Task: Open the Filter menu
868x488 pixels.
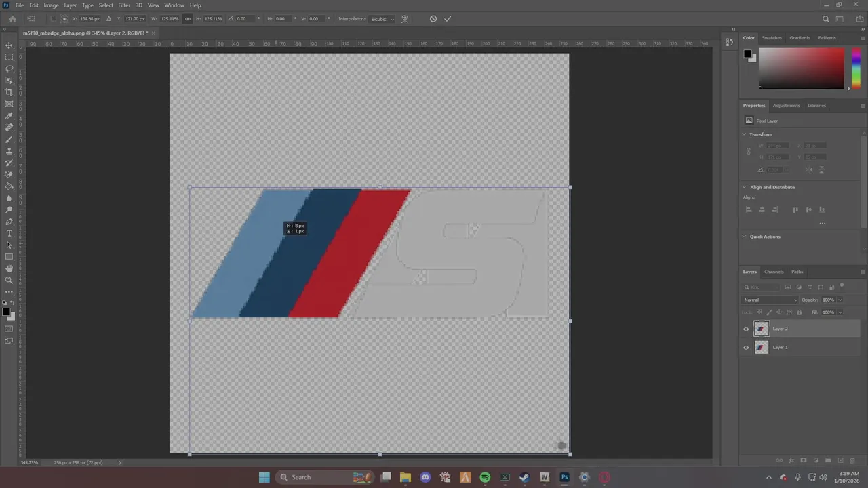Action: coord(124,5)
